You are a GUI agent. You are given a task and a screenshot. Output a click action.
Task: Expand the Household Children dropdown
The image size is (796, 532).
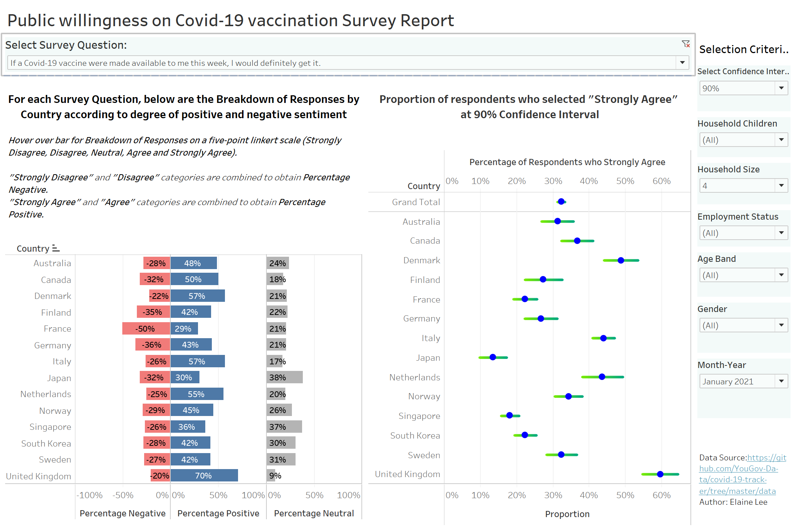click(781, 140)
